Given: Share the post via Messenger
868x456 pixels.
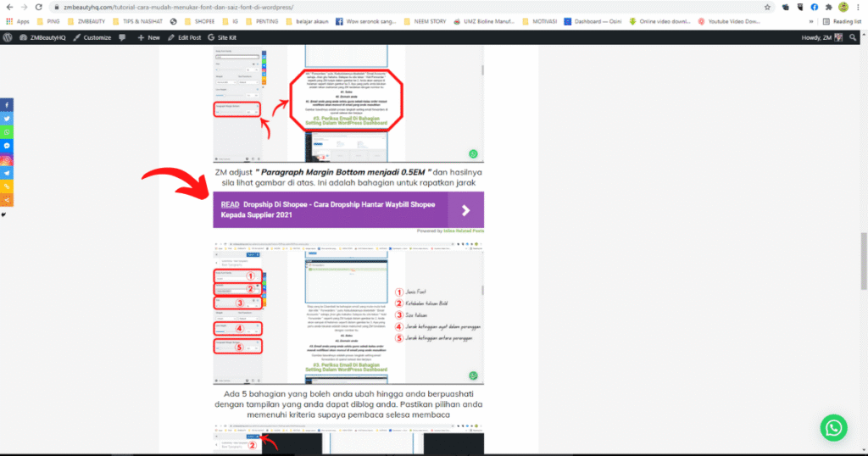Looking at the screenshot, I should (x=7, y=146).
